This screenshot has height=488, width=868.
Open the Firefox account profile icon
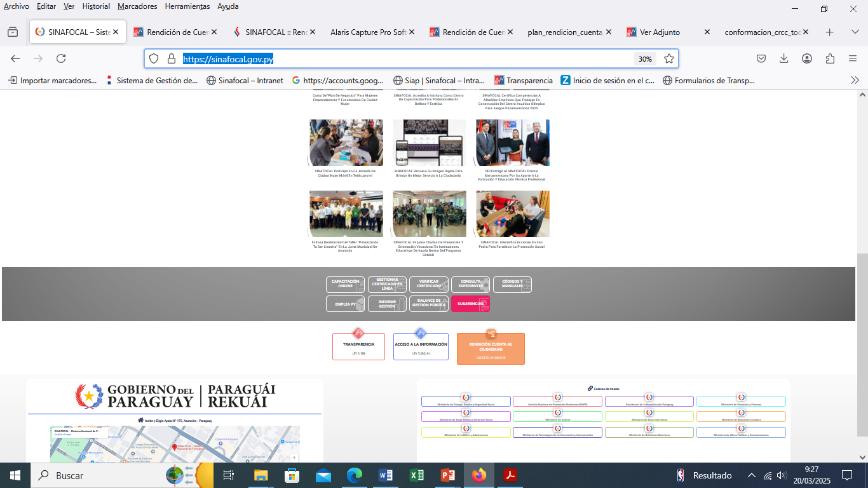point(807,58)
